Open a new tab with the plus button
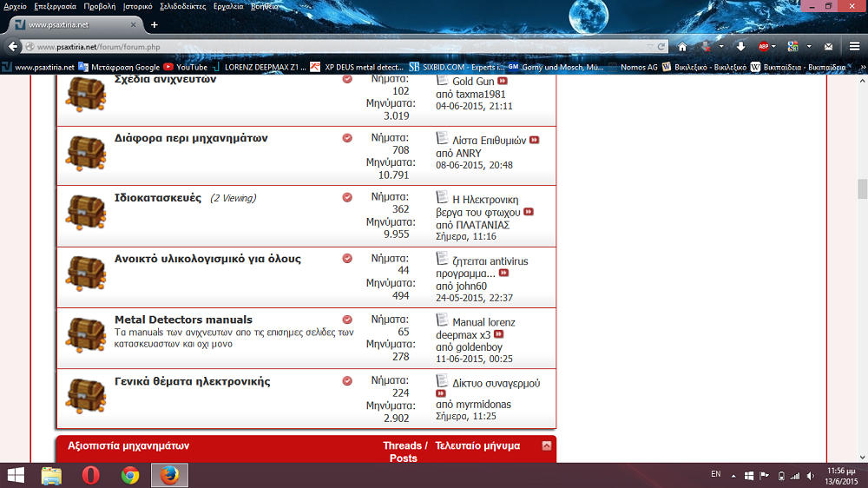This screenshot has width=868, height=488. tap(155, 24)
